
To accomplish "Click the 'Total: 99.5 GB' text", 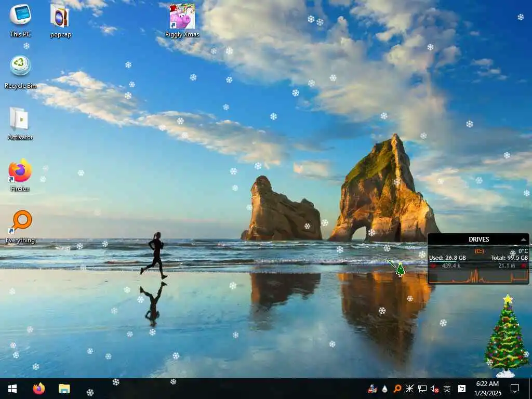I will tap(509, 258).
